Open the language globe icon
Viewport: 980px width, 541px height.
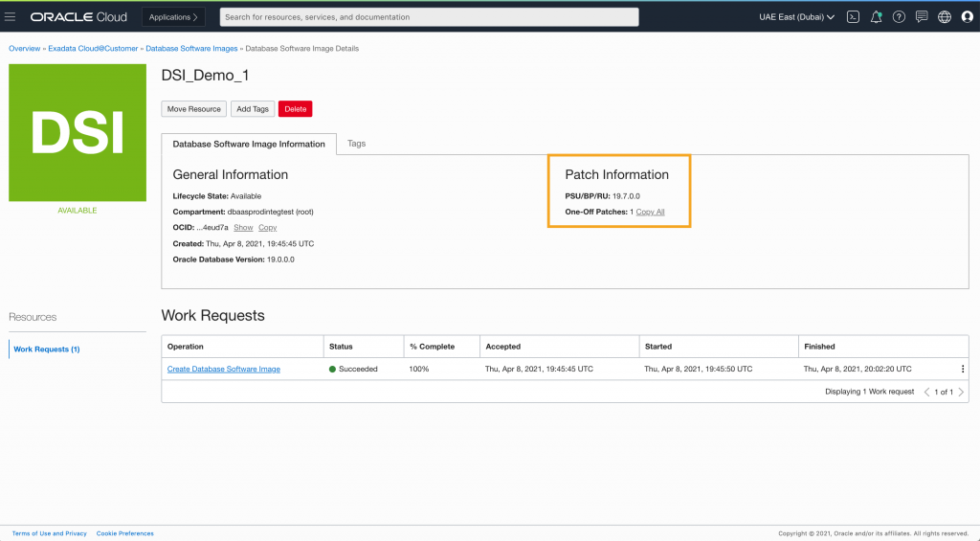945,17
